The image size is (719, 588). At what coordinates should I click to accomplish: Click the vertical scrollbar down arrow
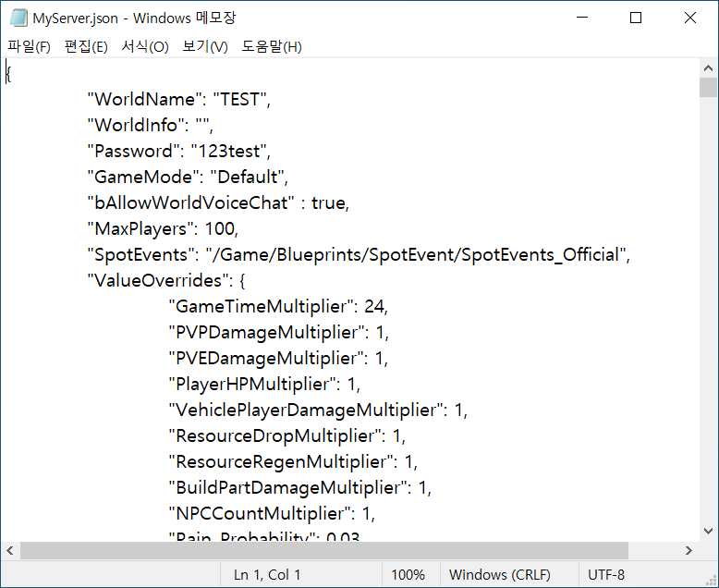[x=708, y=533]
